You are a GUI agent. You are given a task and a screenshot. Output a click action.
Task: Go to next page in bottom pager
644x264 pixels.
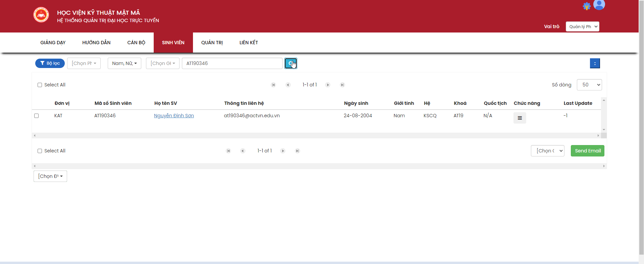[283, 151]
